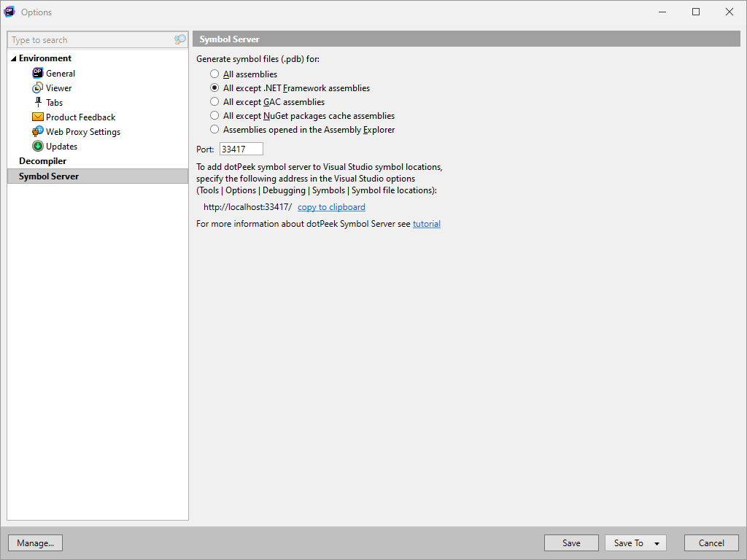
Task: Open the General settings page
Action: pos(61,74)
